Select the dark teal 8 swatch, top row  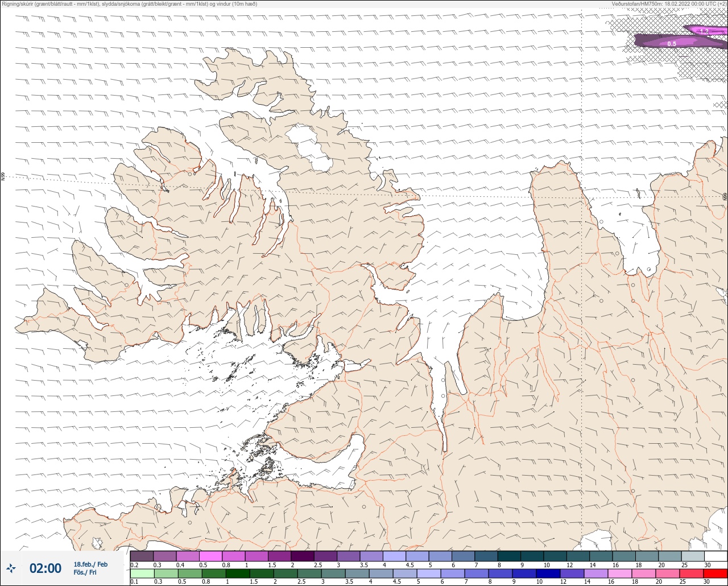[x=509, y=556]
